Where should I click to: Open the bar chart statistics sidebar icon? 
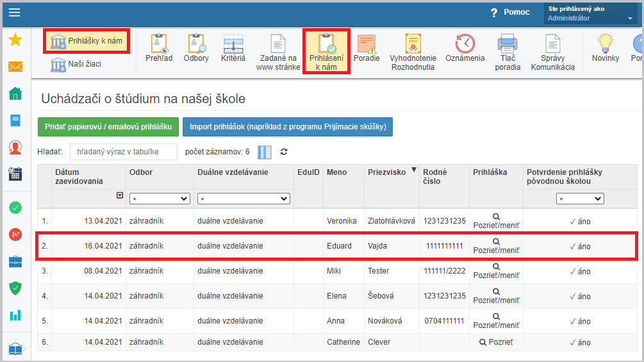[x=15, y=315]
